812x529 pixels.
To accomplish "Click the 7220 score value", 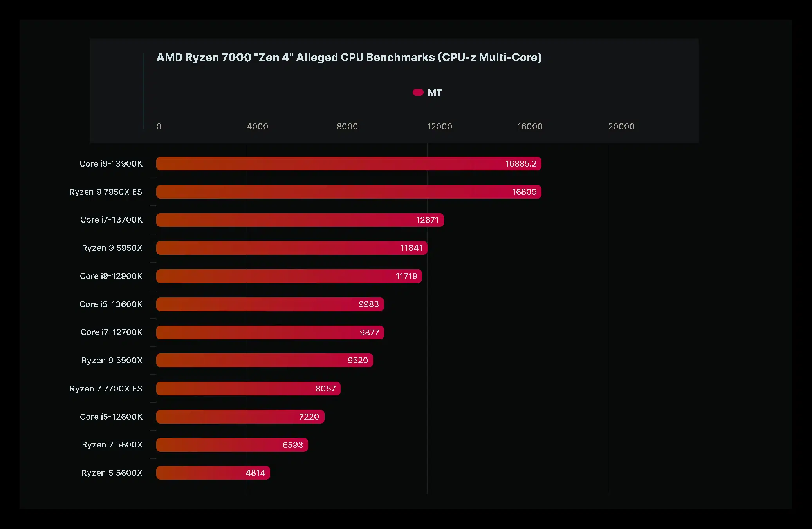I will click(x=309, y=417).
